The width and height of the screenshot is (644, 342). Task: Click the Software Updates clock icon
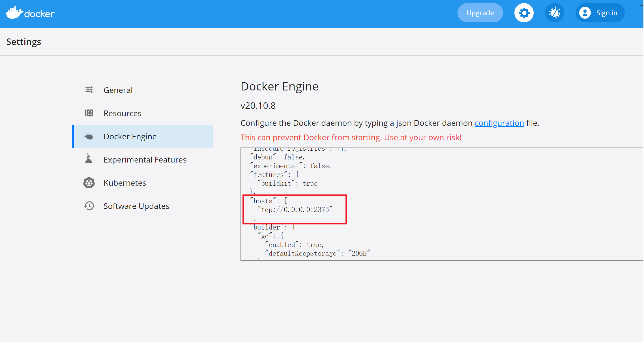(89, 206)
